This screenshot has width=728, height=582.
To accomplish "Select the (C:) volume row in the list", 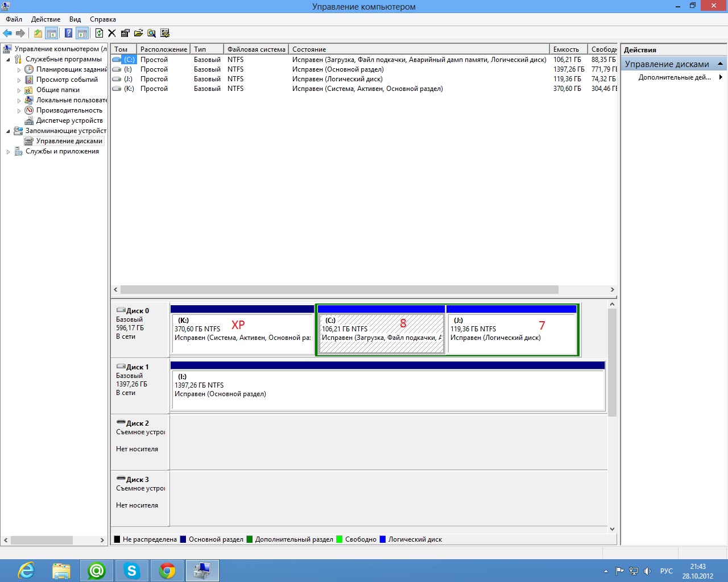I will coord(364,60).
